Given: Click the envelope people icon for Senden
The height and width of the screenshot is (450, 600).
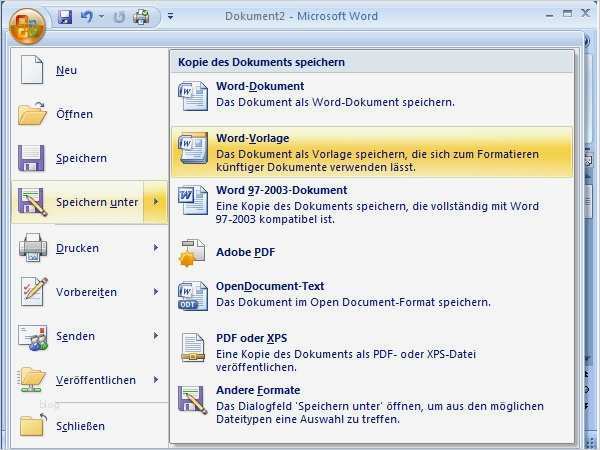Looking at the screenshot, I should [x=33, y=337].
